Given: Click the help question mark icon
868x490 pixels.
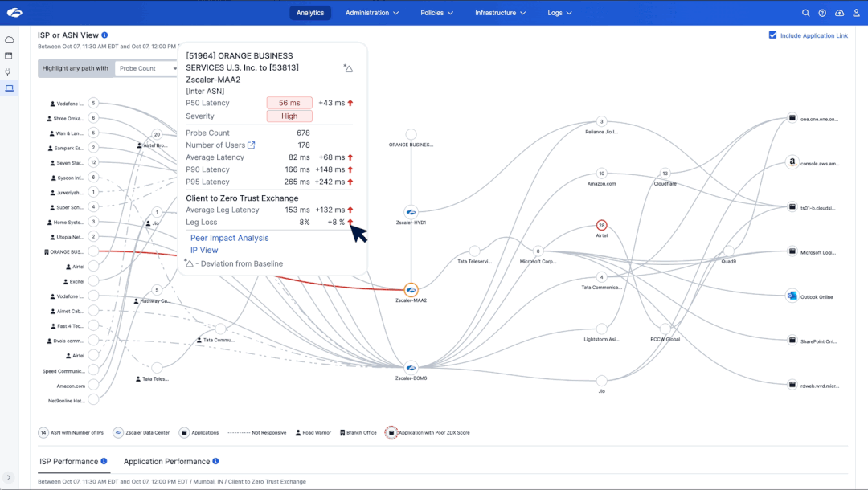Looking at the screenshot, I should tap(822, 13).
